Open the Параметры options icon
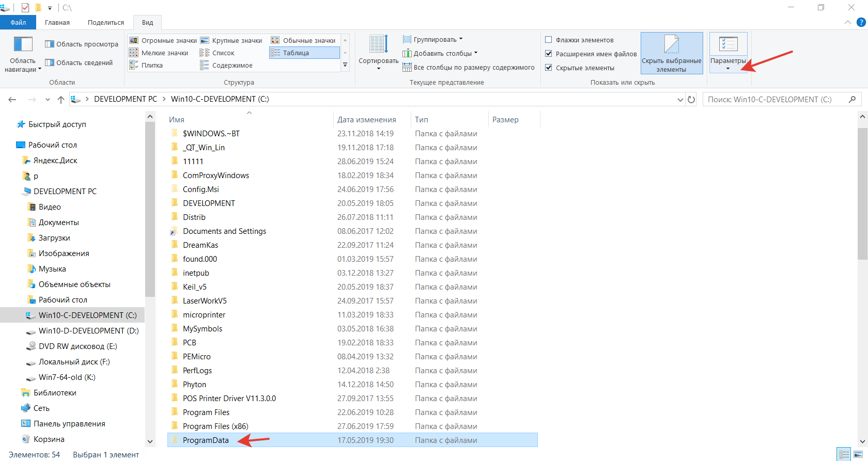The image size is (868, 461). (x=728, y=45)
